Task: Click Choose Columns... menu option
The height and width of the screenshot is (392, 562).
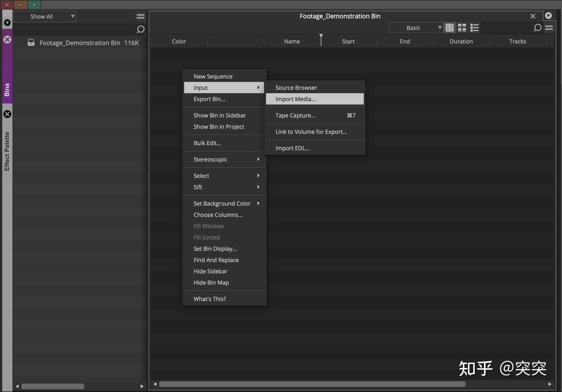Action: click(218, 215)
